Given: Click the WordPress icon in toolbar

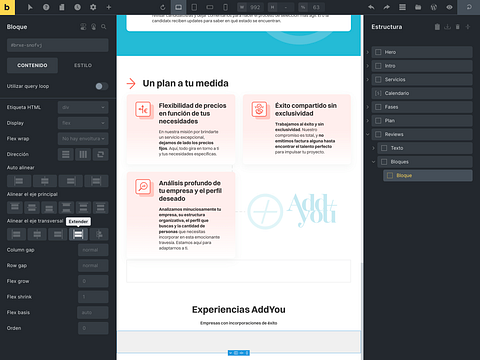Looking at the screenshot, I should tap(434, 7).
